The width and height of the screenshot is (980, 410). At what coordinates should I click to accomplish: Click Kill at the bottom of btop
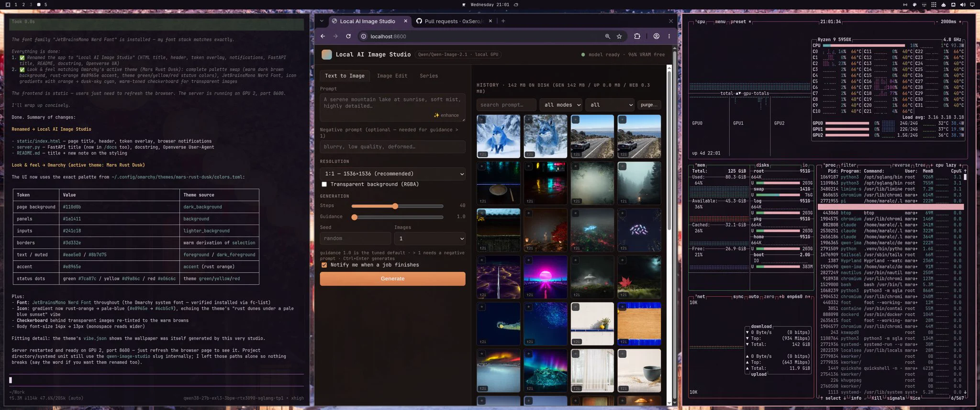877,398
